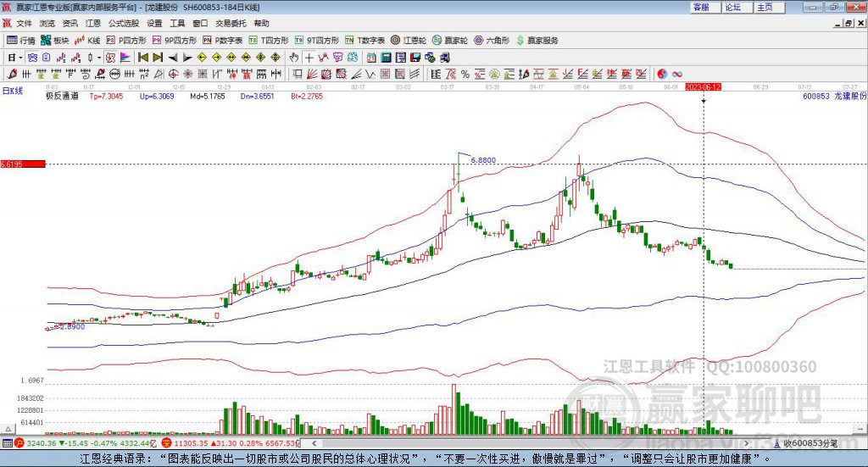Select the zigzag wave line tool
This screenshot has width=868, height=467.
(371, 74)
